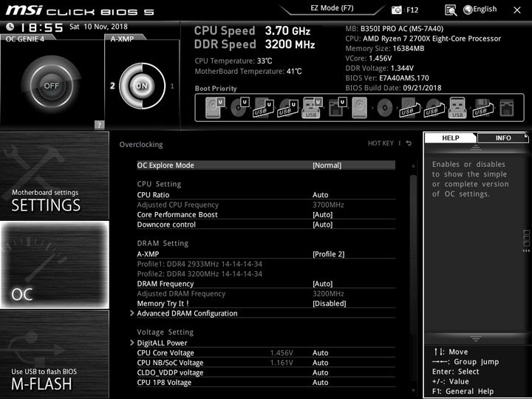Open the OC overclocking section
The width and height of the screenshot is (532, 399).
54,265
